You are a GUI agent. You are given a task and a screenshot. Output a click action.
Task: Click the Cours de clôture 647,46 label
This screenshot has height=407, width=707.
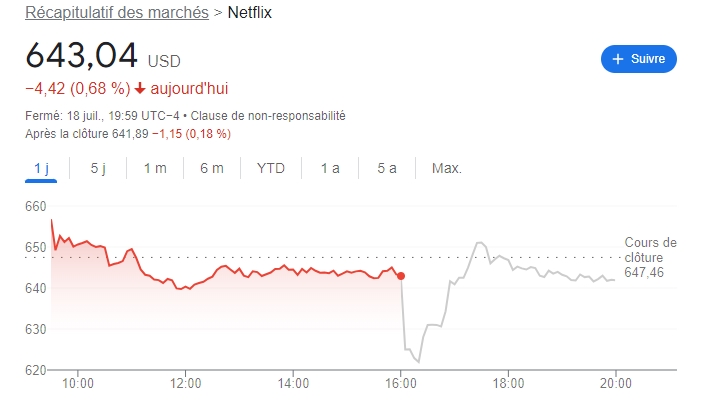click(650, 257)
